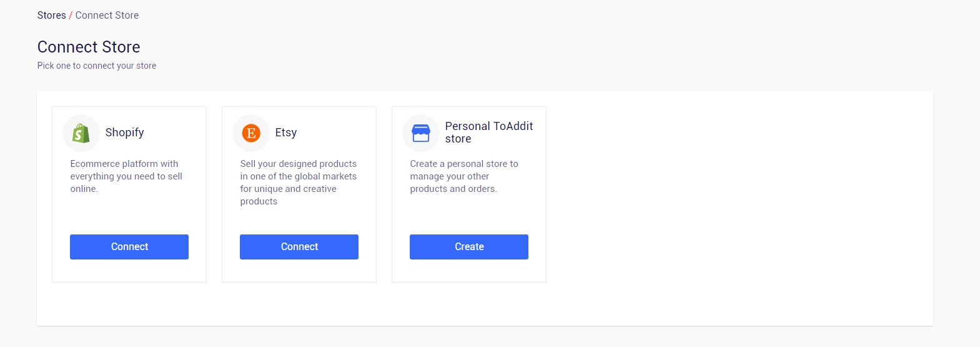
Task: Connect the Shopify store
Action: tap(129, 247)
